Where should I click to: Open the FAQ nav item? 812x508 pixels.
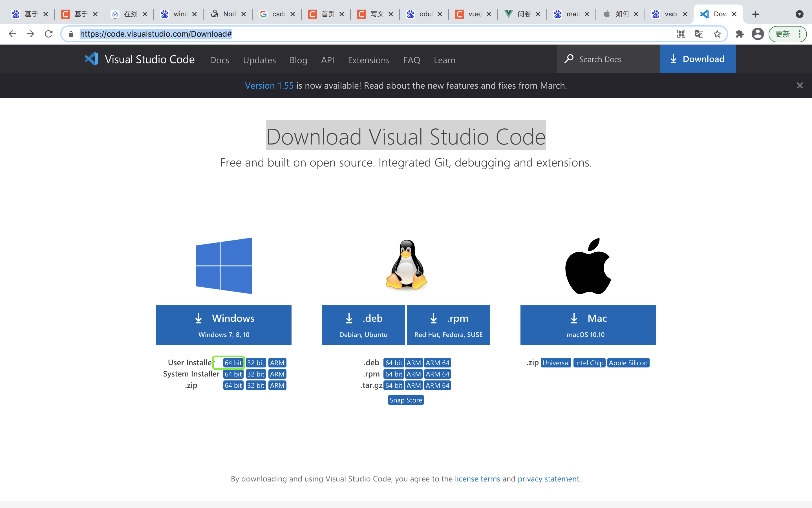(411, 60)
